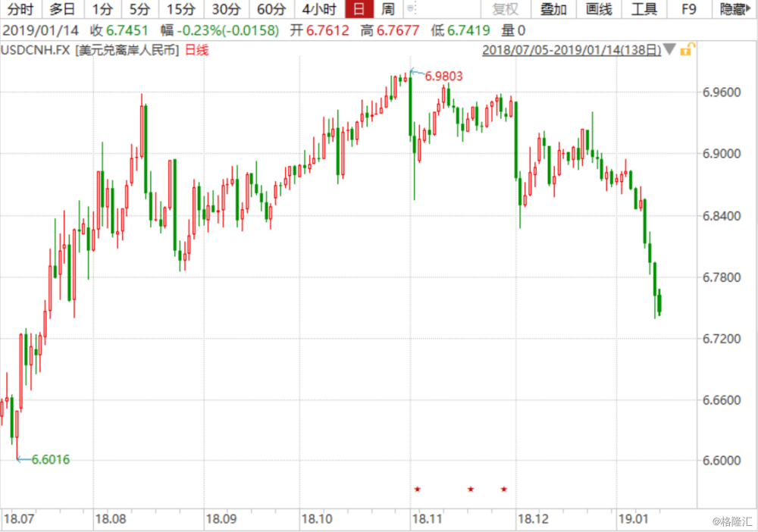Toggle the orange lock icon
This screenshot has height=532, width=758.
point(686,50)
